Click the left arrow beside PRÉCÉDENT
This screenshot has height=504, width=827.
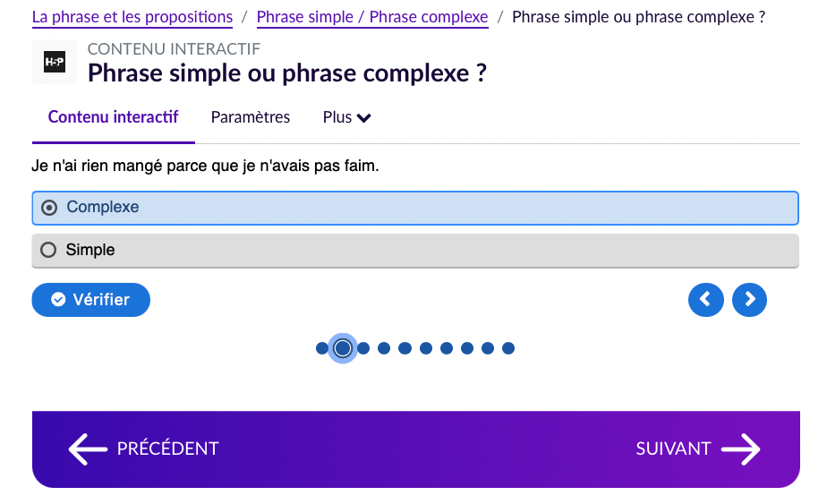coord(88,449)
